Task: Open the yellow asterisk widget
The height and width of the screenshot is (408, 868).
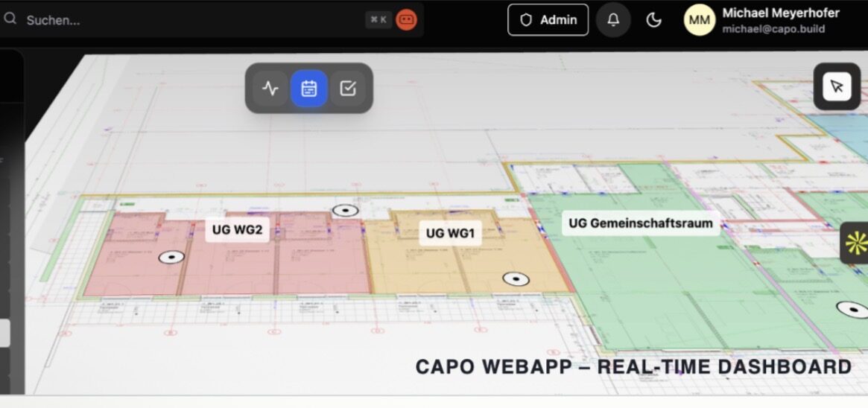Action: (855, 243)
